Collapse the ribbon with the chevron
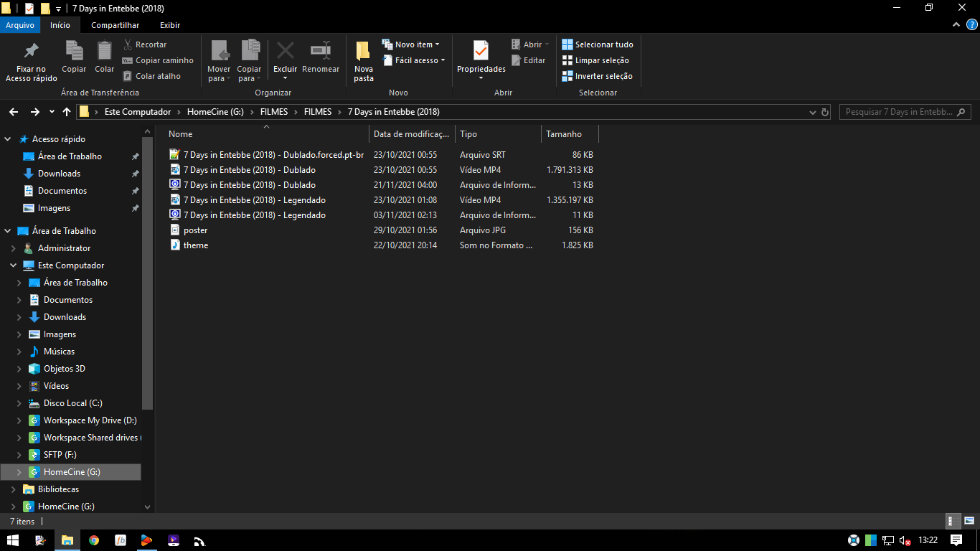 [956, 25]
